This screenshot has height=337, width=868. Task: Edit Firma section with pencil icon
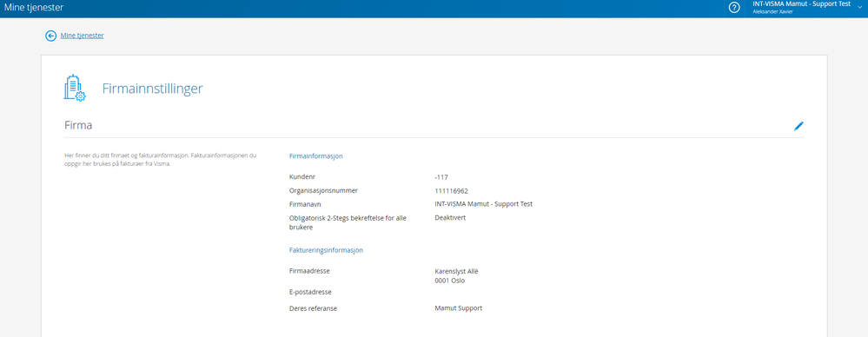pos(798,126)
